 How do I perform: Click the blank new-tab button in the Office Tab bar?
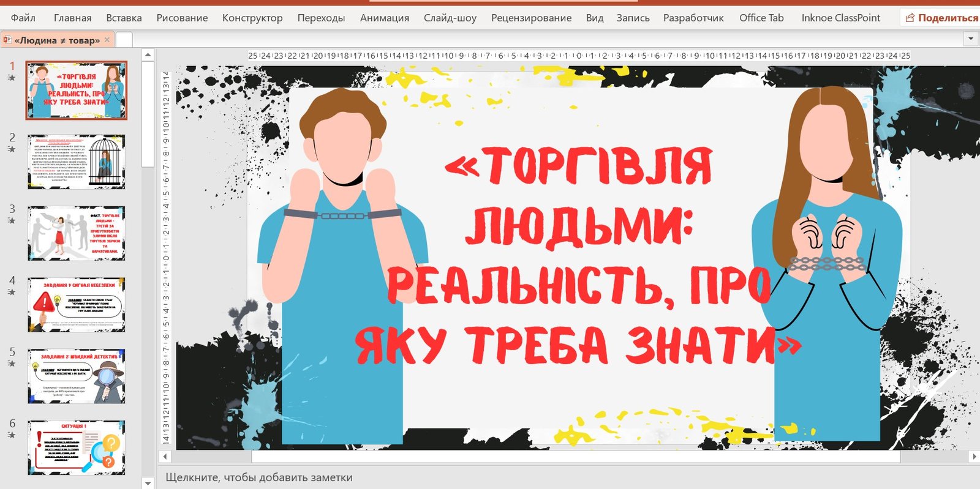click(x=124, y=40)
